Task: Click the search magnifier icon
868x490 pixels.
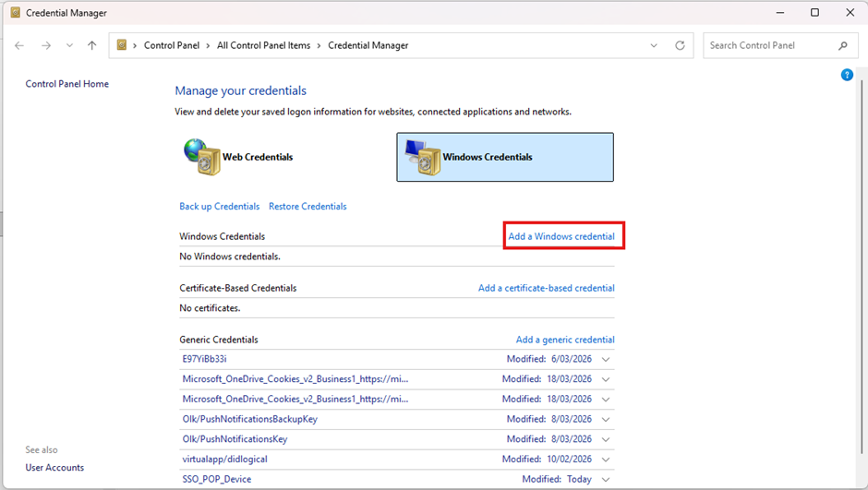Action: (x=842, y=45)
